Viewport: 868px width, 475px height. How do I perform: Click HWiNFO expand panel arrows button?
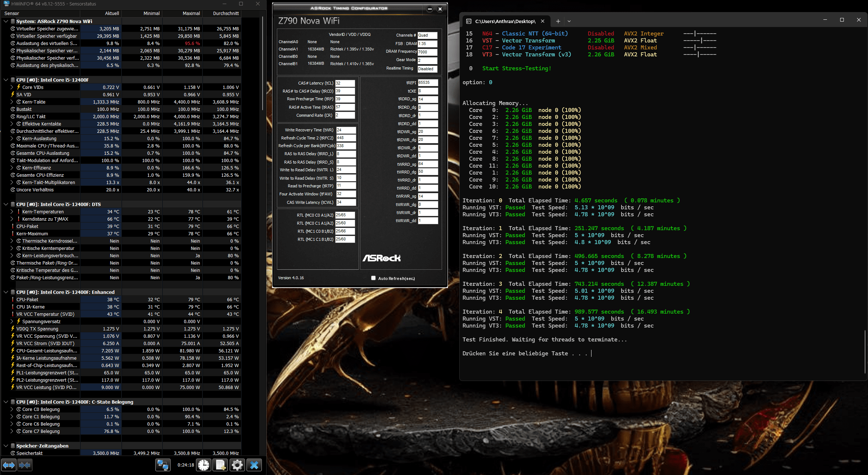coord(9,465)
